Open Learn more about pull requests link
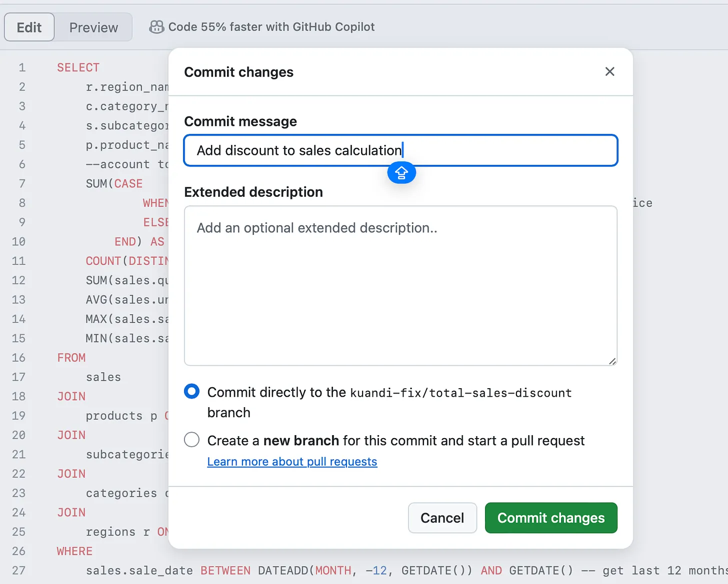Screen dimensions: 728x584 pyautogui.click(x=292, y=462)
